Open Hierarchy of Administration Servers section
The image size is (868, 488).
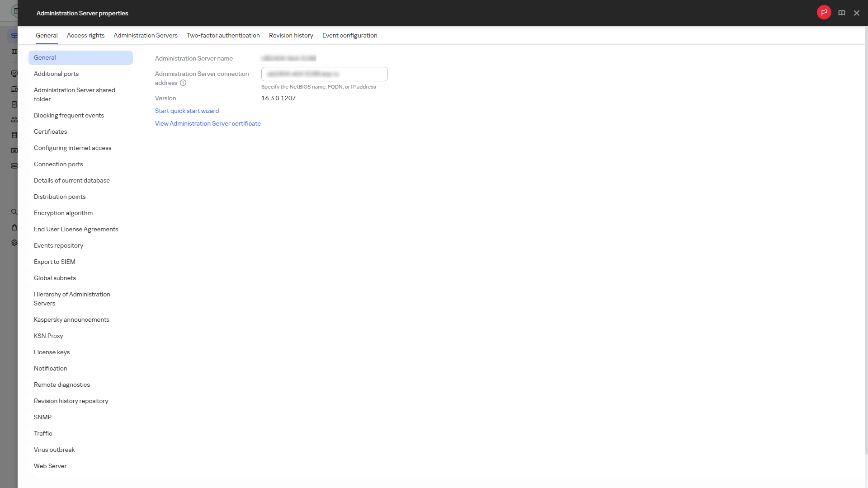[80, 299]
